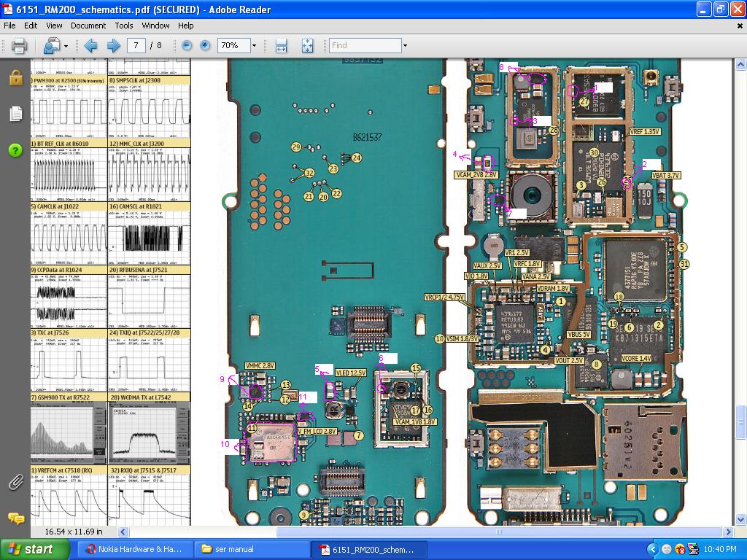Open the zoom level dropdown arrow

254,46
